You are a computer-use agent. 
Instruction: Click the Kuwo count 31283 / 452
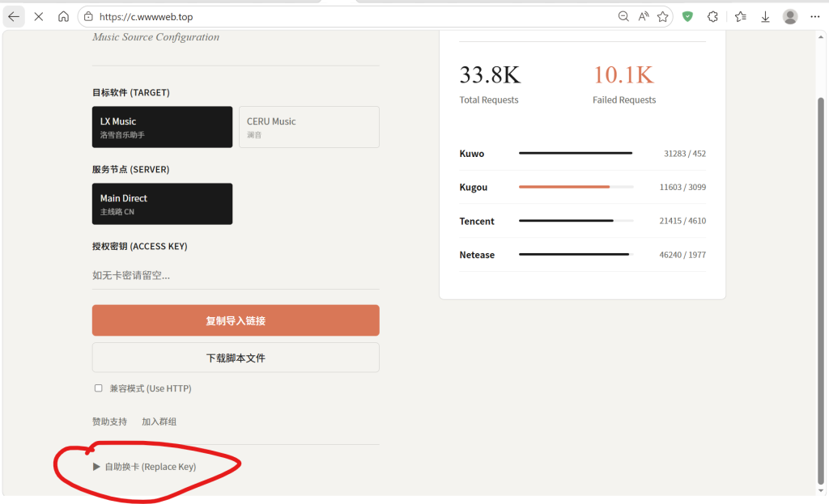(685, 154)
